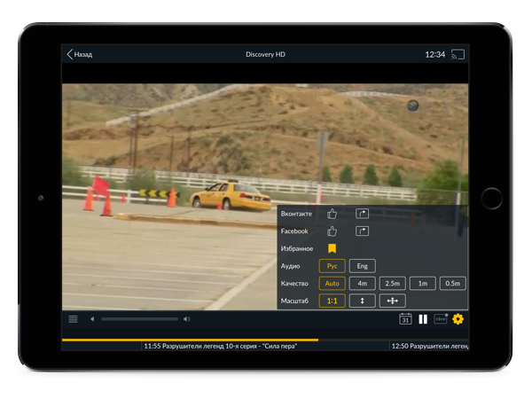Set scale to 1:1

point(332,301)
